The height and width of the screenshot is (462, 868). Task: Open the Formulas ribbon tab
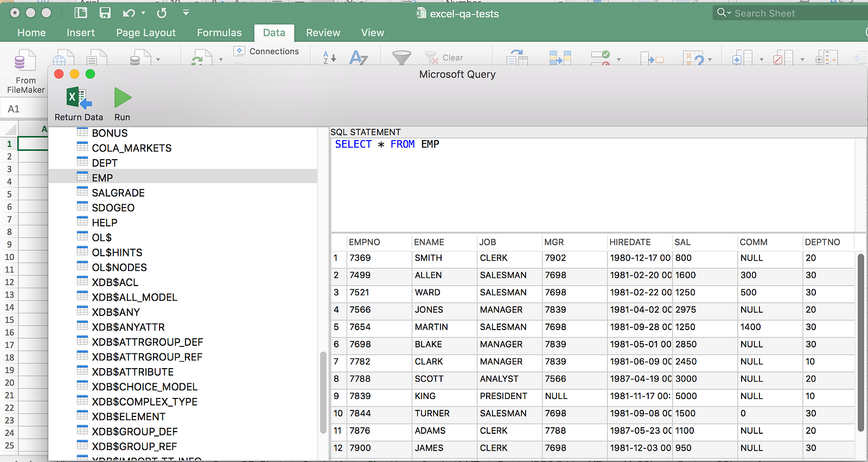click(219, 33)
